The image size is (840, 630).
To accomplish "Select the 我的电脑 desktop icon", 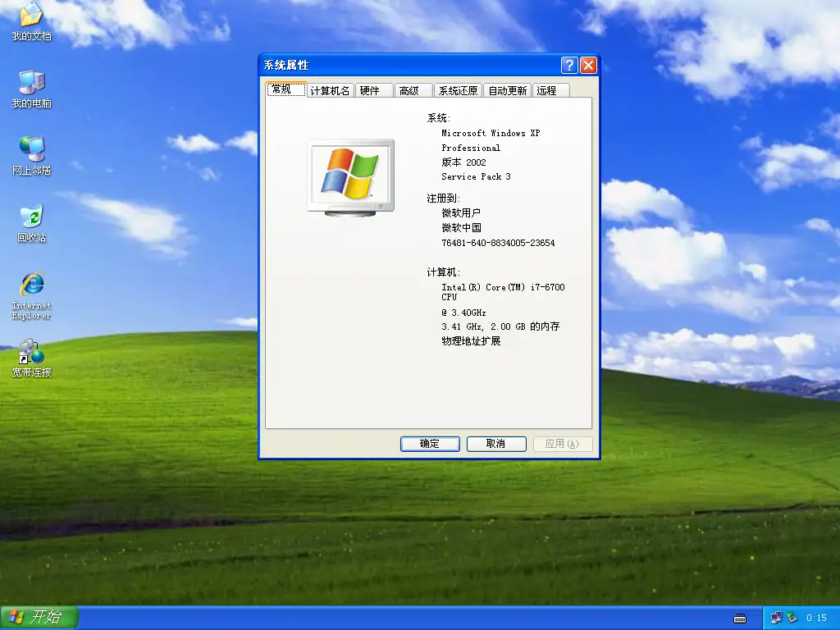I will point(32,89).
